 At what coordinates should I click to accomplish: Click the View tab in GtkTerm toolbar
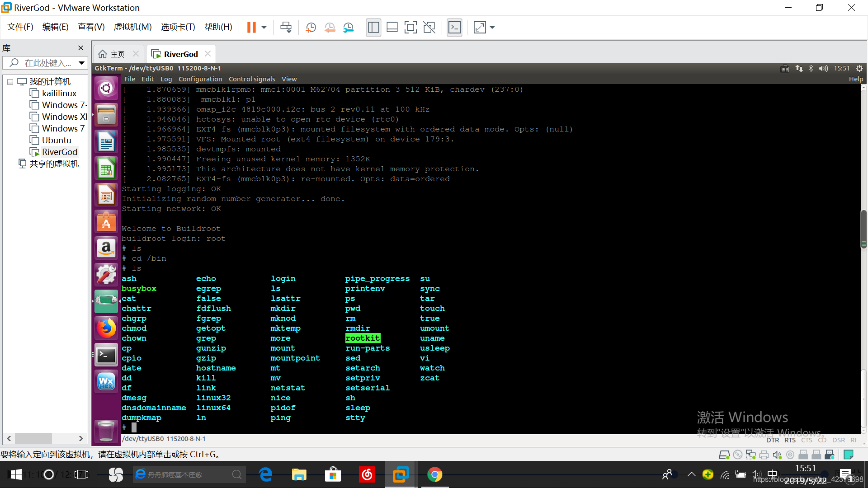click(288, 79)
